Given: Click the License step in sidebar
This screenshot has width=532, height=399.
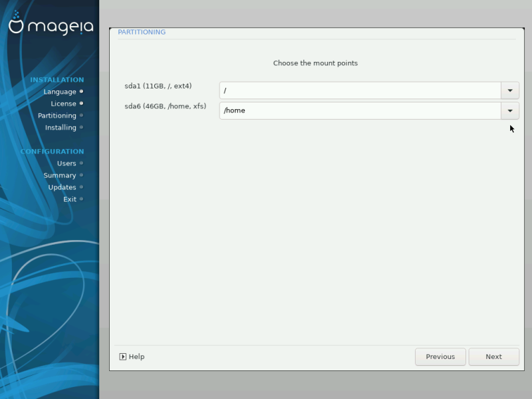Looking at the screenshot, I should tap(63, 104).
